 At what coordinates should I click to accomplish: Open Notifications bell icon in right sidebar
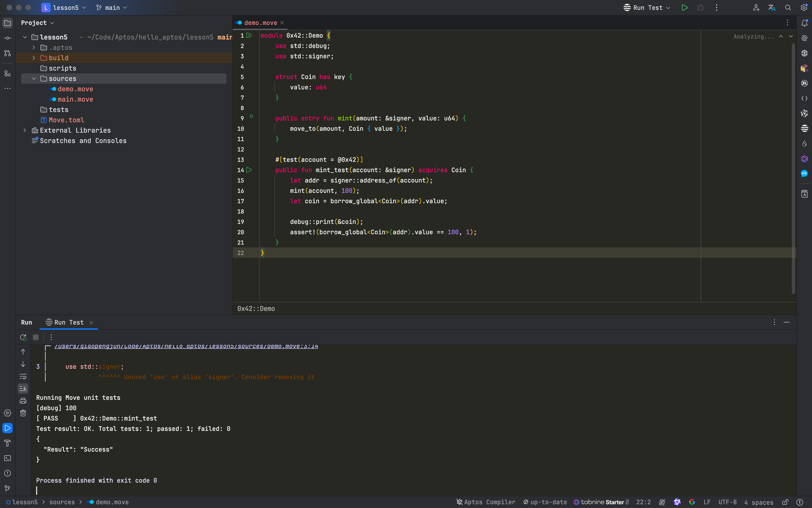point(804,23)
